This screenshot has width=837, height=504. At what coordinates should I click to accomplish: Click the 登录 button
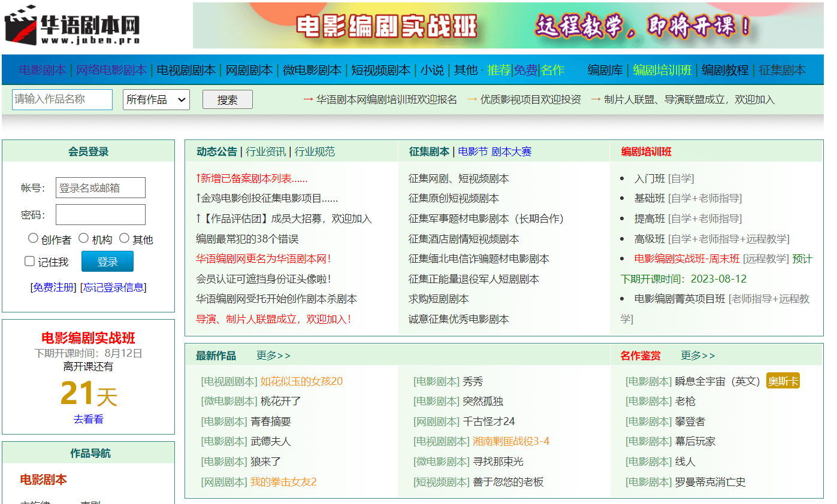107,261
